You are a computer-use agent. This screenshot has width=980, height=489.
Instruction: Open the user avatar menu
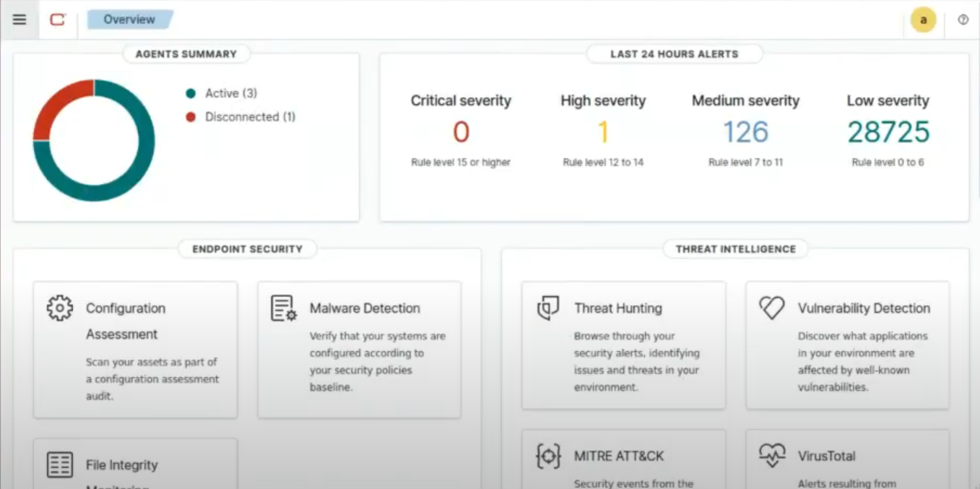coord(923,20)
